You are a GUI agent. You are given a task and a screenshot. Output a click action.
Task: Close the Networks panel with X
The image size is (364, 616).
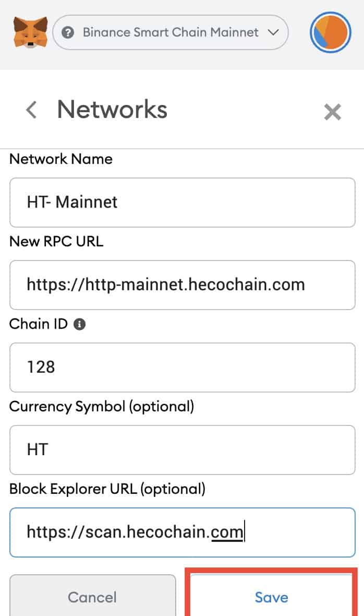pyautogui.click(x=333, y=112)
